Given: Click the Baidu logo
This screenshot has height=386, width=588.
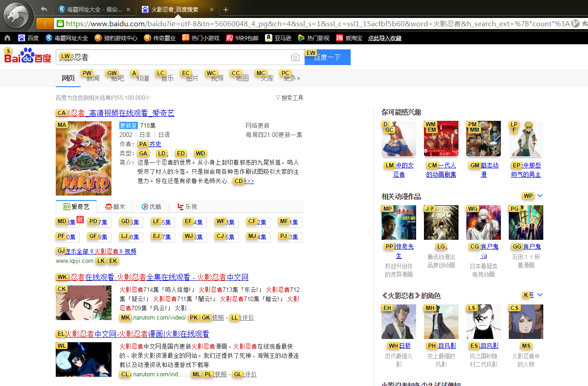Looking at the screenshot, I should [28, 56].
